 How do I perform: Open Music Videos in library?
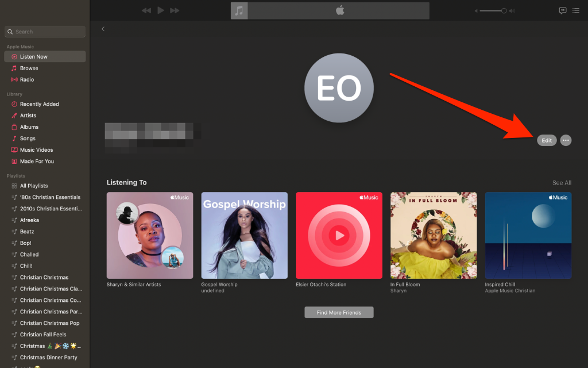[x=45, y=150]
